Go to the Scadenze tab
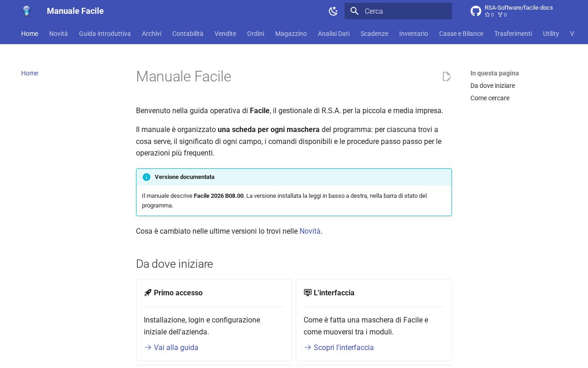Viewport: 588px width, 368px height. tap(374, 34)
